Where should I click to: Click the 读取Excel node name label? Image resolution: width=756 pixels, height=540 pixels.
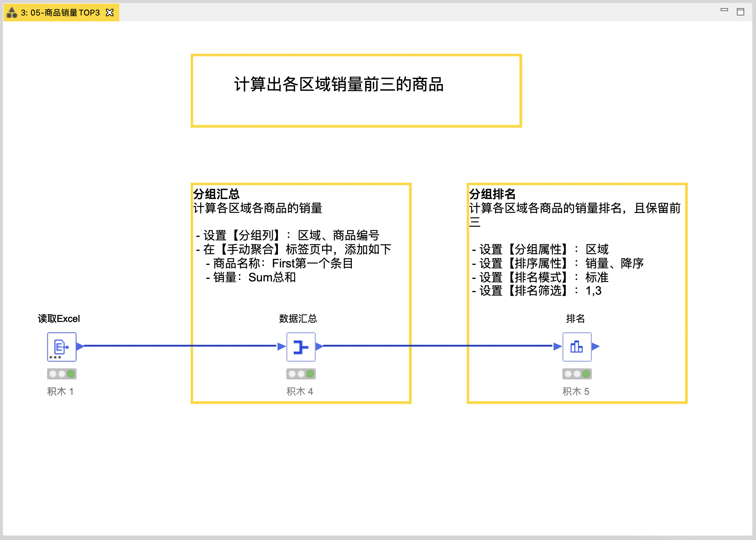click(59, 319)
